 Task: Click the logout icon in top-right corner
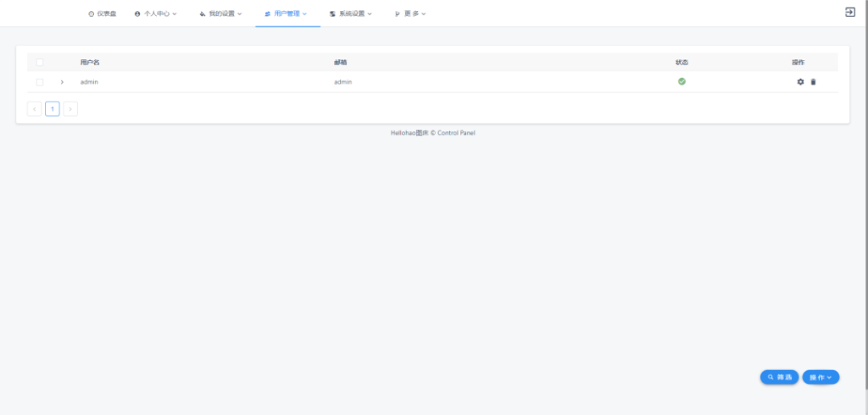click(850, 12)
